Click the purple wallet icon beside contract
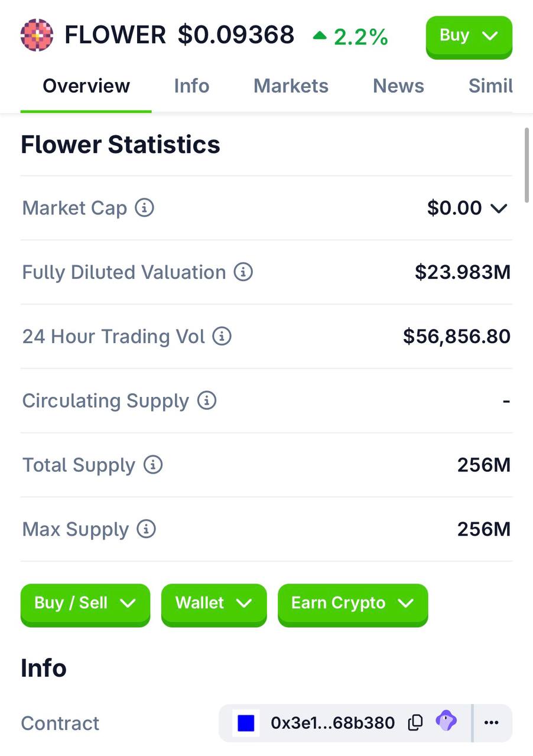Viewport: 533px width, 756px height. [x=446, y=721]
